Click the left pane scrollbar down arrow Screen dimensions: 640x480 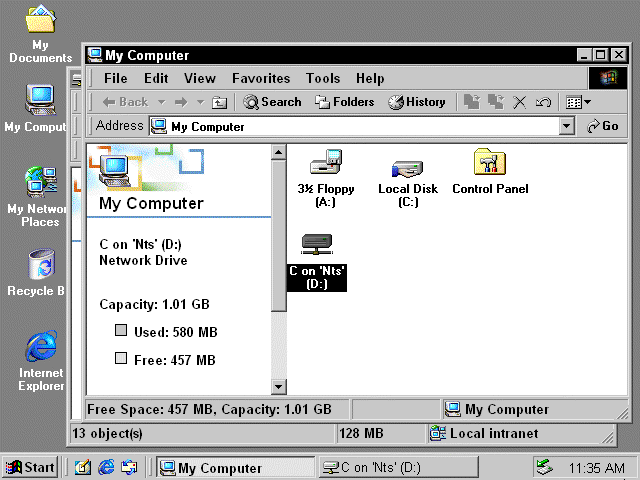coord(279,386)
